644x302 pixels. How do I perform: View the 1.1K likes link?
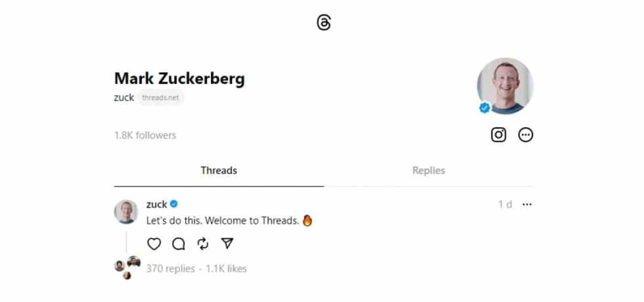tap(226, 269)
